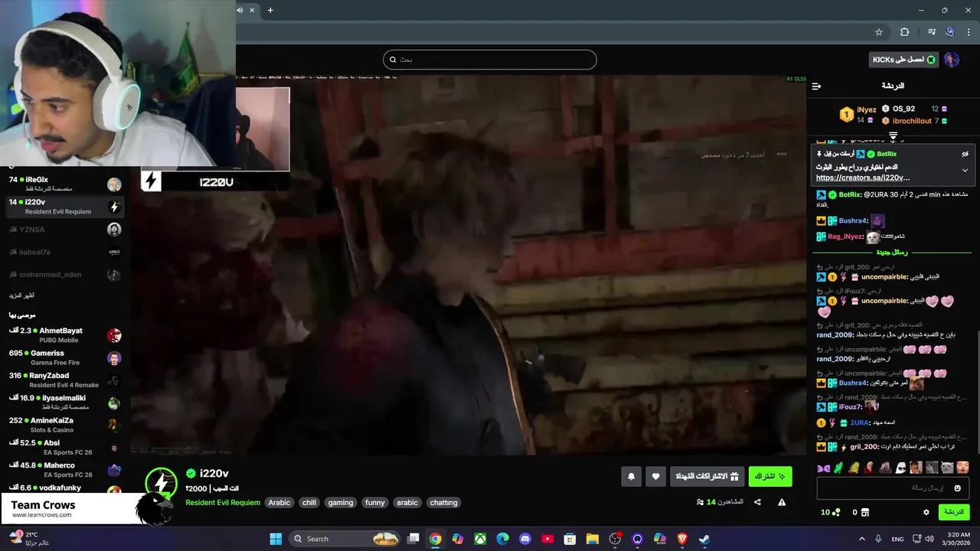The image size is (980, 551).
Task: Click the green Subscribe button
Action: pyautogui.click(x=769, y=477)
